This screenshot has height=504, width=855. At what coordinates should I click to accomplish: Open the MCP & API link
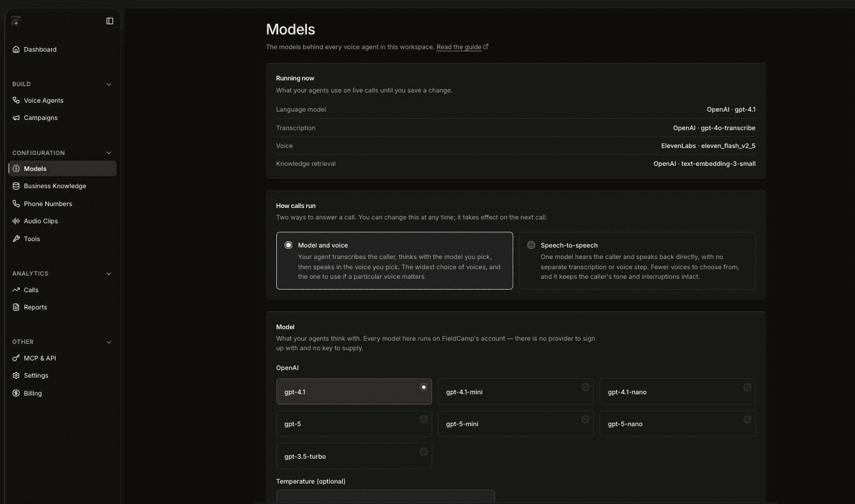point(62,358)
